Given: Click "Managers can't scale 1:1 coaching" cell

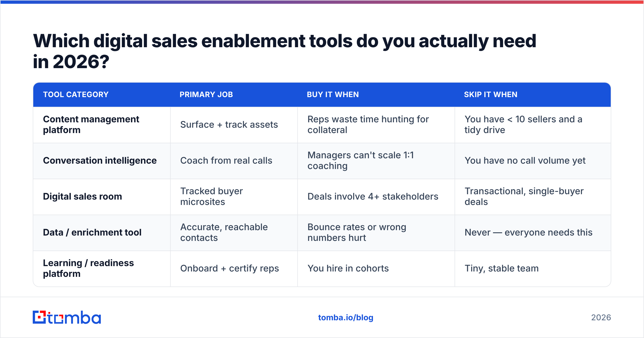Looking at the screenshot, I should click(376, 161).
